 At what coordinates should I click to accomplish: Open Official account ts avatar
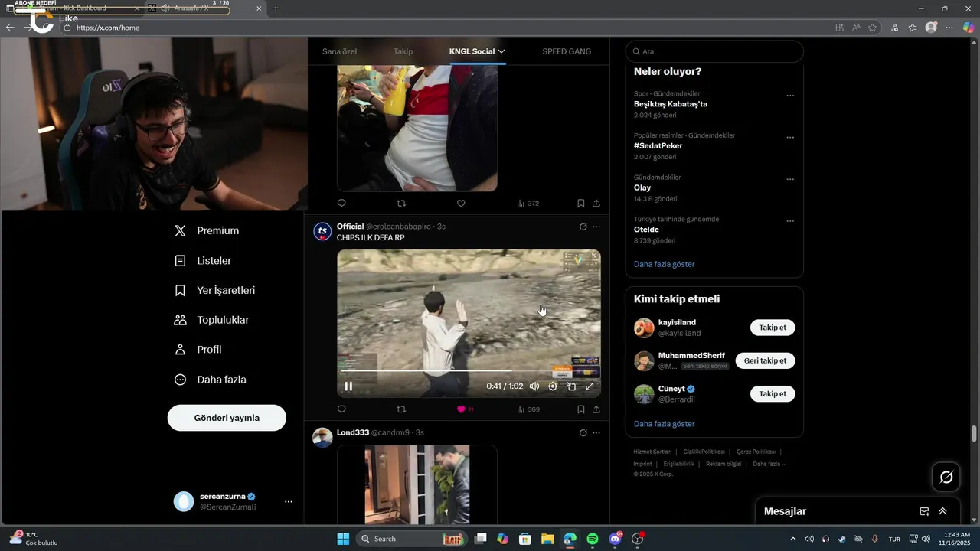322,232
